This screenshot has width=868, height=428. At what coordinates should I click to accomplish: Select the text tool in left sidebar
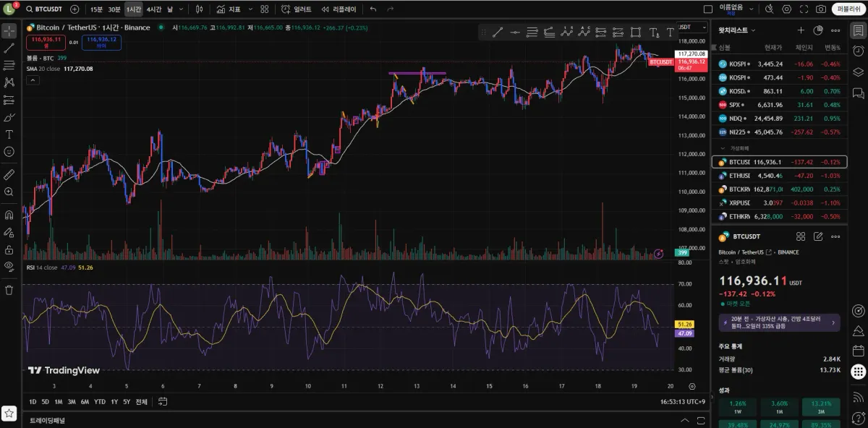tap(9, 134)
